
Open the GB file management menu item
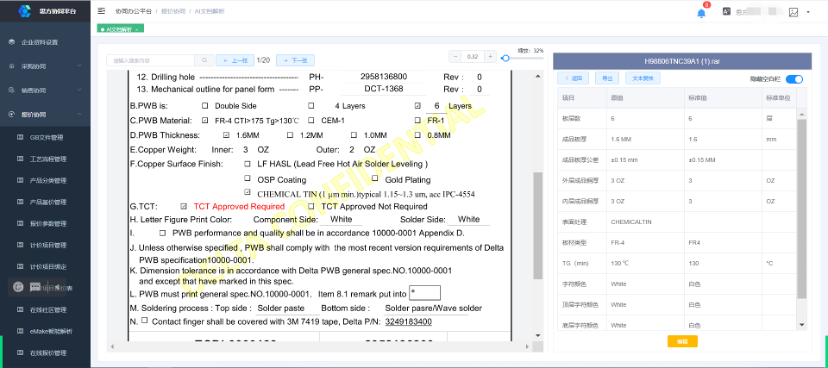[x=45, y=137]
